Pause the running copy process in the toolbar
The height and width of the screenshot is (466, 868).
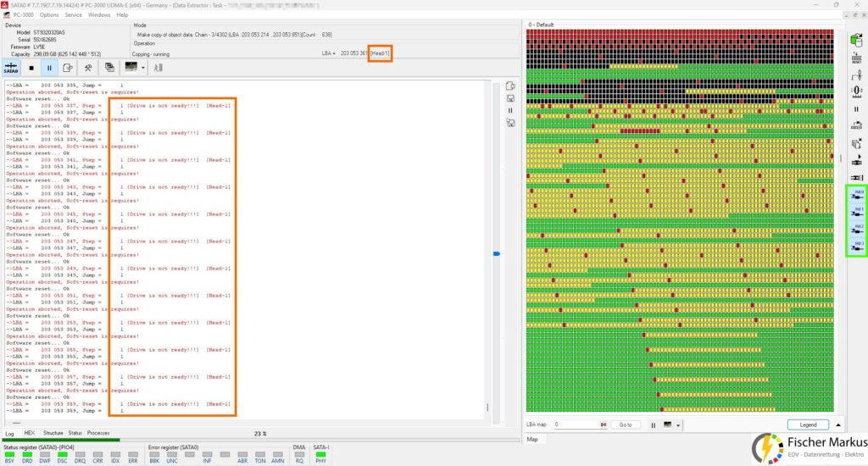tap(49, 68)
